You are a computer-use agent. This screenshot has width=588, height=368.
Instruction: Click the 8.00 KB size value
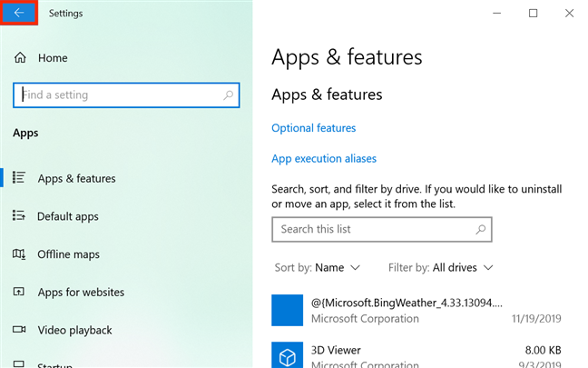(543, 351)
